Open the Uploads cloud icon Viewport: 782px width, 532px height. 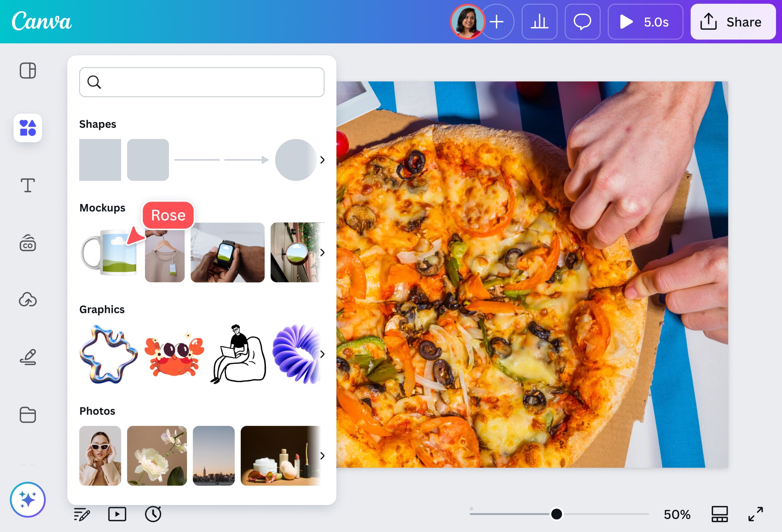pos(27,300)
